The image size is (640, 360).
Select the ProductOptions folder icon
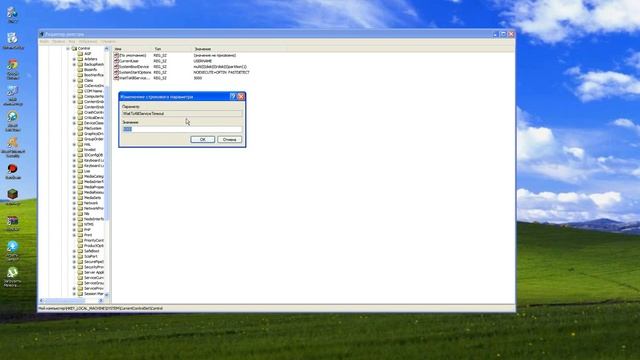pyautogui.click(x=80, y=246)
